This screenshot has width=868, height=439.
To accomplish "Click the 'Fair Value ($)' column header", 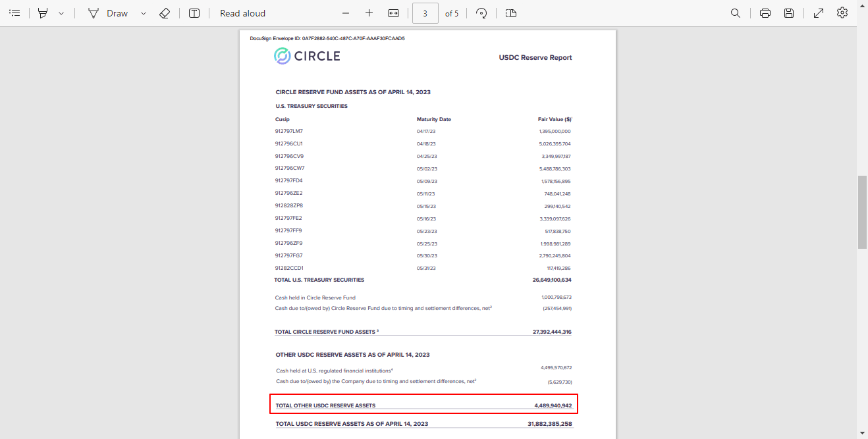I will [555, 119].
